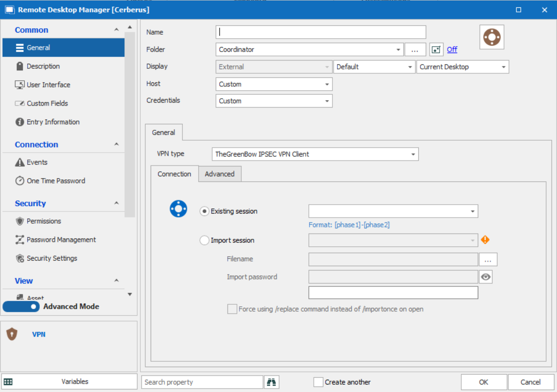Open Custom Fields settings page

coord(47,104)
